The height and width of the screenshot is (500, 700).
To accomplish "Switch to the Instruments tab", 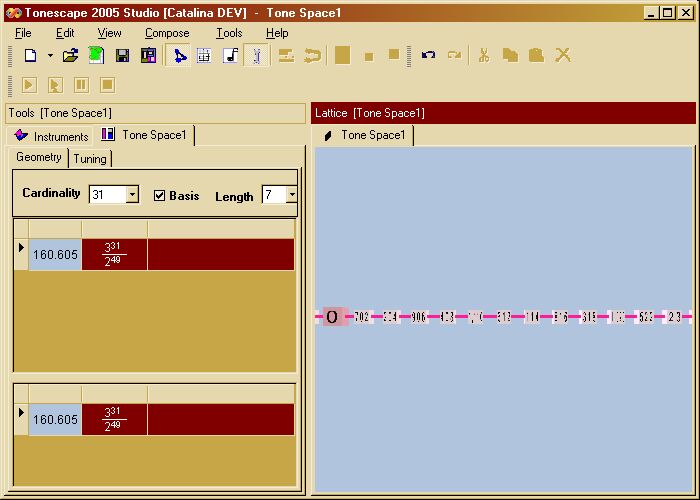I will click(50, 136).
